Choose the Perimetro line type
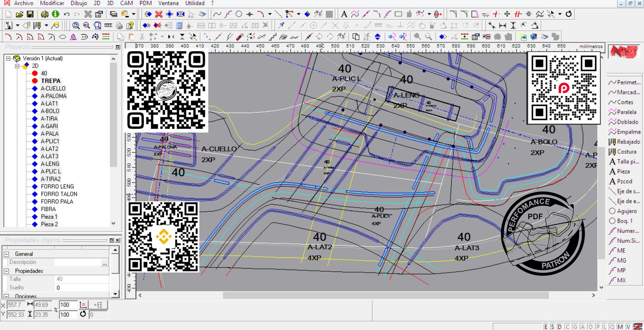 tap(624, 82)
